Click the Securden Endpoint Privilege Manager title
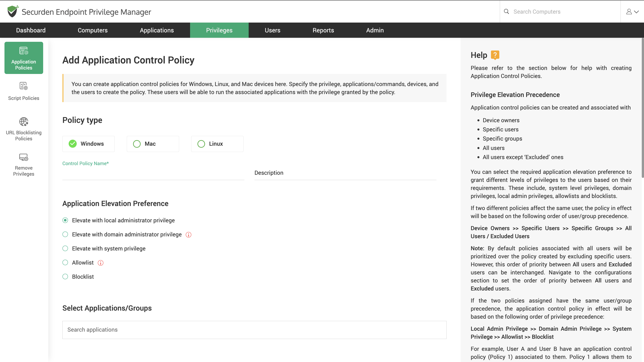644x362 pixels. coord(86,12)
